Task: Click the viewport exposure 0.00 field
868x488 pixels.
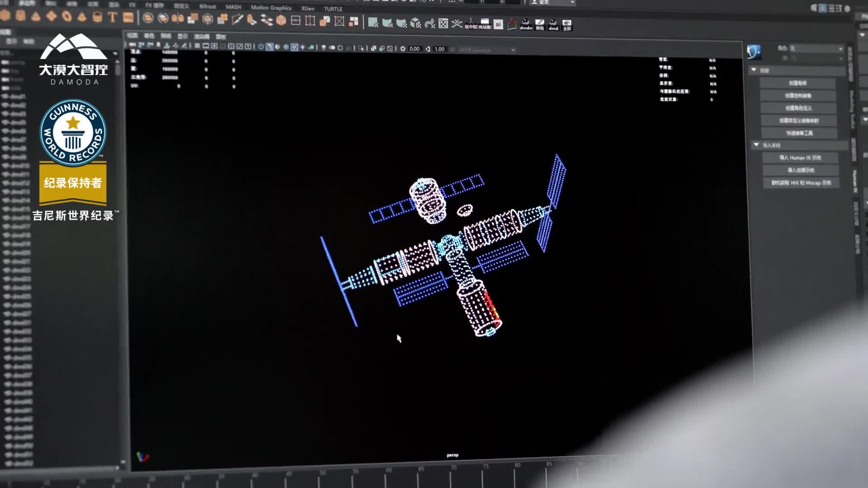Action: [414, 49]
